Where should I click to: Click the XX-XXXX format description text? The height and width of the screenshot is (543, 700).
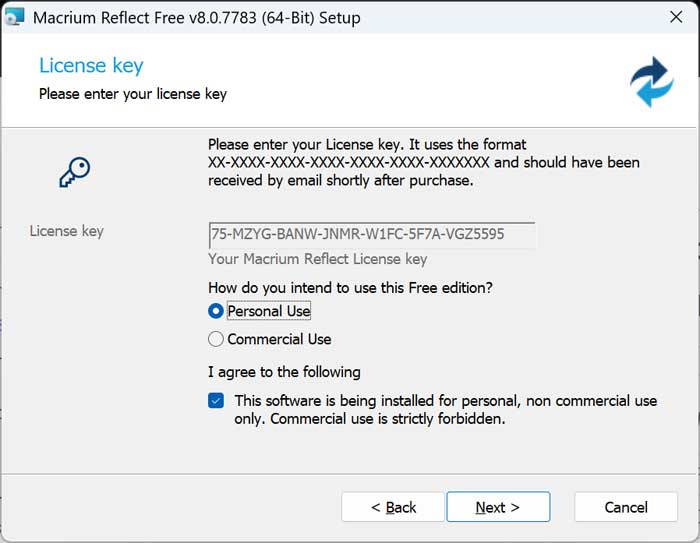point(424,162)
